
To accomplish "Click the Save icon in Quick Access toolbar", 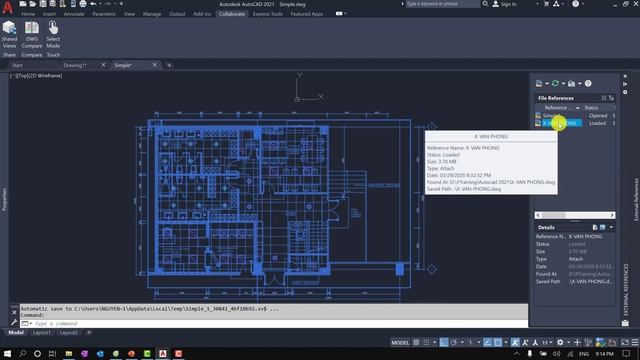I will point(43,4).
